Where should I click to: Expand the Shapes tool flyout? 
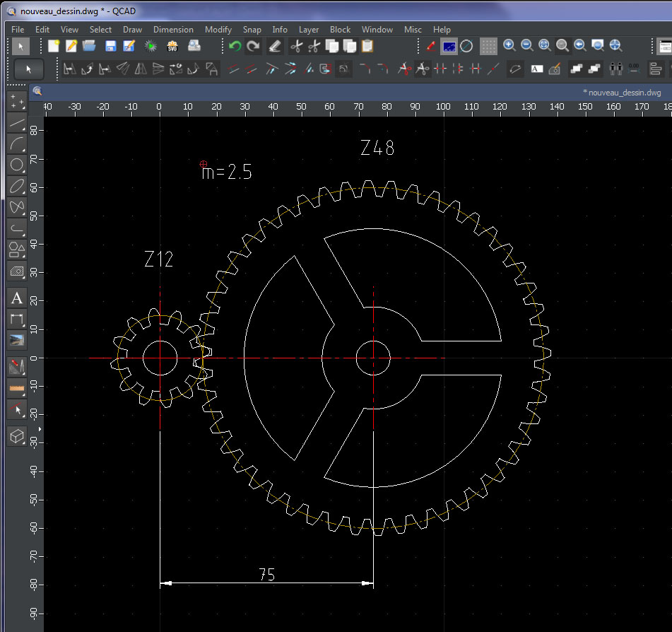(17, 250)
